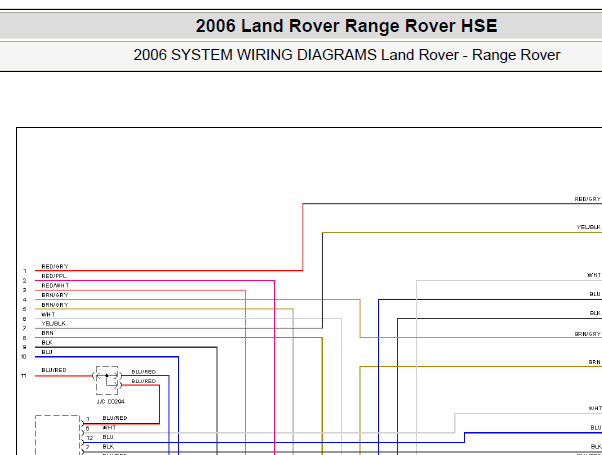Image resolution: width=602 pixels, height=455 pixels.
Task: Click BLU/RED label at lower connector pin 1
Action: click(x=115, y=418)
